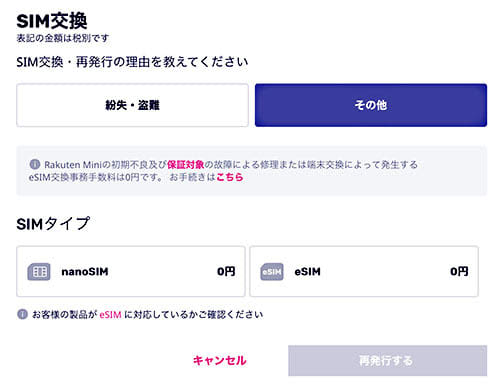Click the eSIM badge icon
This screenshot has width=500, height=384.
[272, 272]
